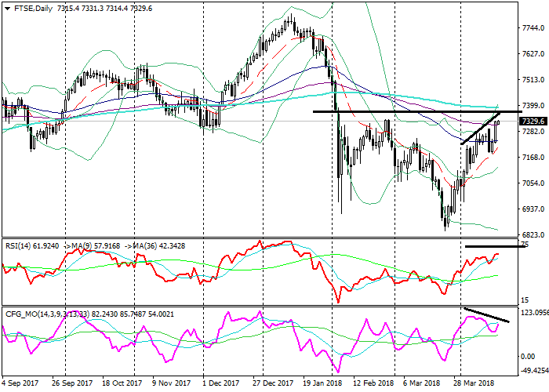
Task: Click price axis level 7744.0
Action: [533, 28]
